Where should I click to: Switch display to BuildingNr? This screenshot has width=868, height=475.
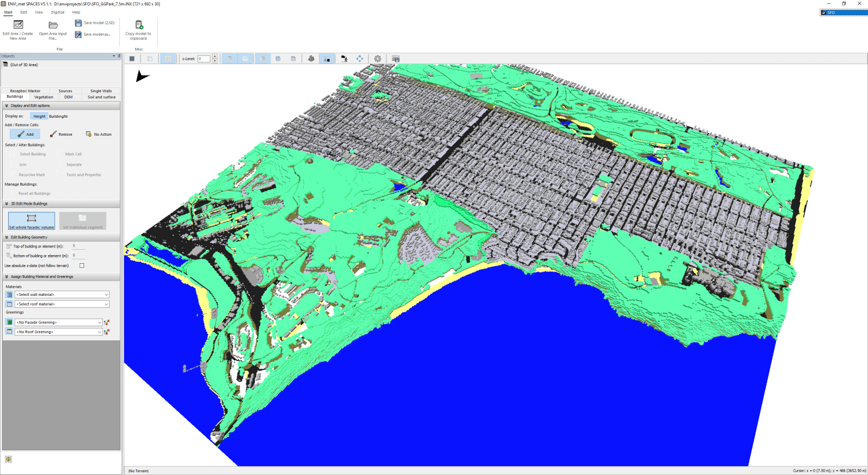point(59,116)
